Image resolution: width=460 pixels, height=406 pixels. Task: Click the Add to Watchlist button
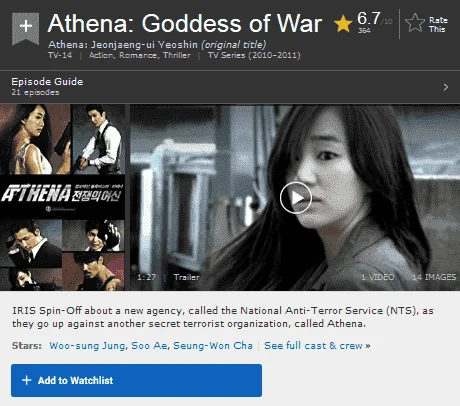[136, 380]
